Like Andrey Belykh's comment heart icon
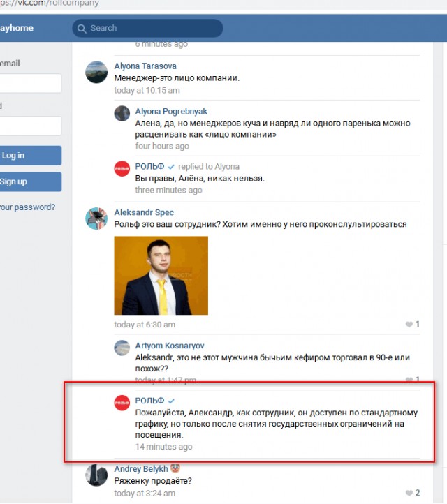447x504 pixels. pos(409,493)
